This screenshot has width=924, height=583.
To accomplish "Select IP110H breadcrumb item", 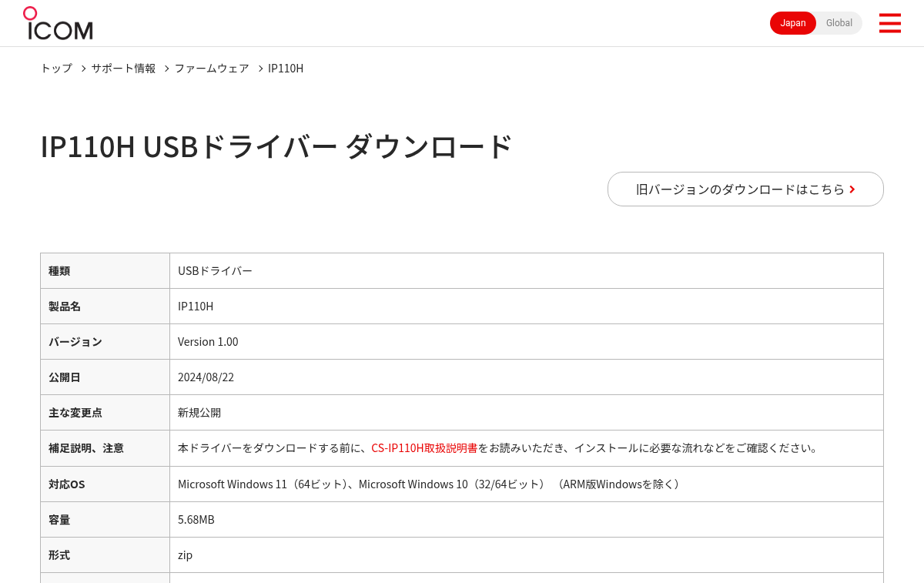I will (x=286, y=68).
